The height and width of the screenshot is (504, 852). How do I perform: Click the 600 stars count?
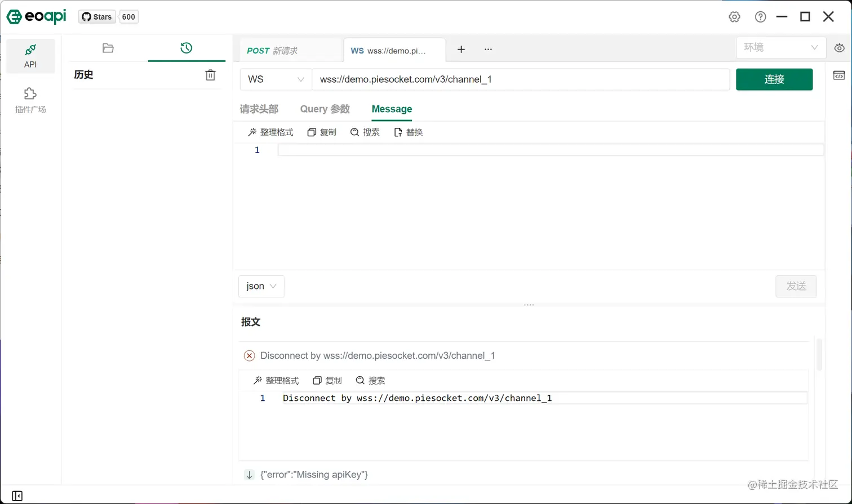pos(128,17)
